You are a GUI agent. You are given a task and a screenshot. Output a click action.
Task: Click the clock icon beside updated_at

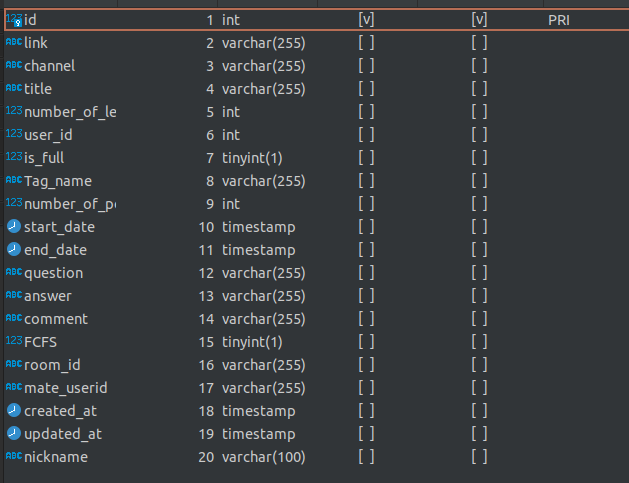point(14,434)
